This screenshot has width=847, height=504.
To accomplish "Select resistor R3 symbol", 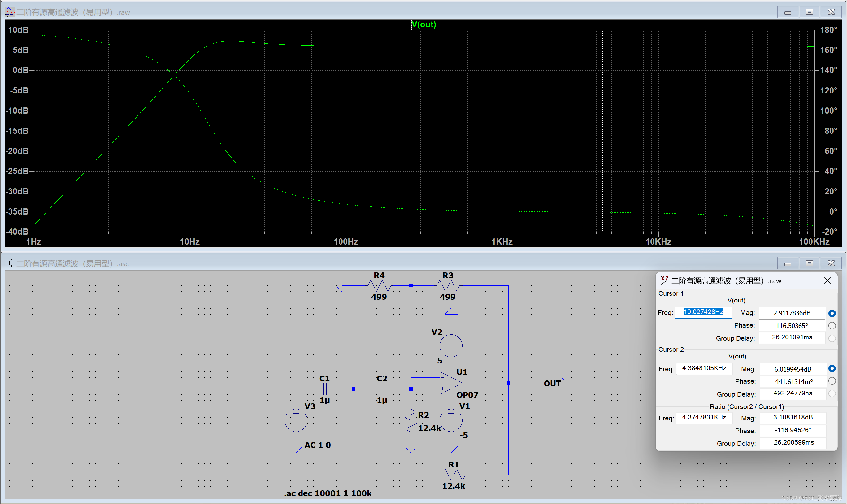I will (448, 286).
